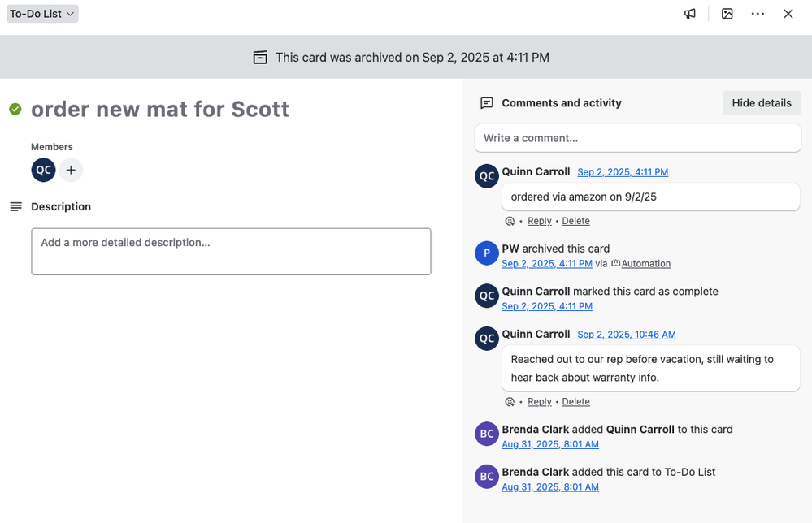The image size is (812, 523).
Task: Open the To-Do List dropdown
Action: (42, 14)
